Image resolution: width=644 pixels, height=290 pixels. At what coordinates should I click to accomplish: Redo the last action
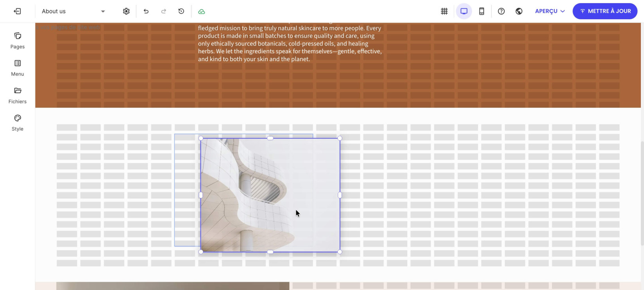coord(164,11)
